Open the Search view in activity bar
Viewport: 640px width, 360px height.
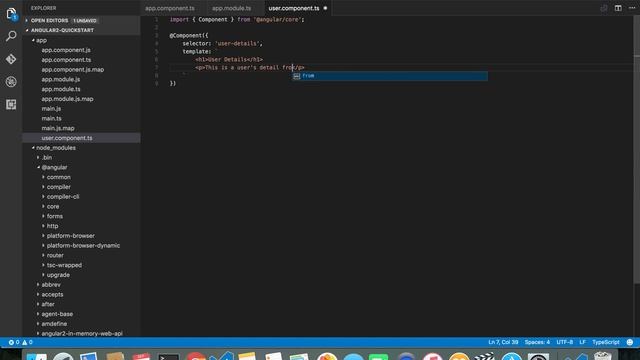click(x=11, y=36)
